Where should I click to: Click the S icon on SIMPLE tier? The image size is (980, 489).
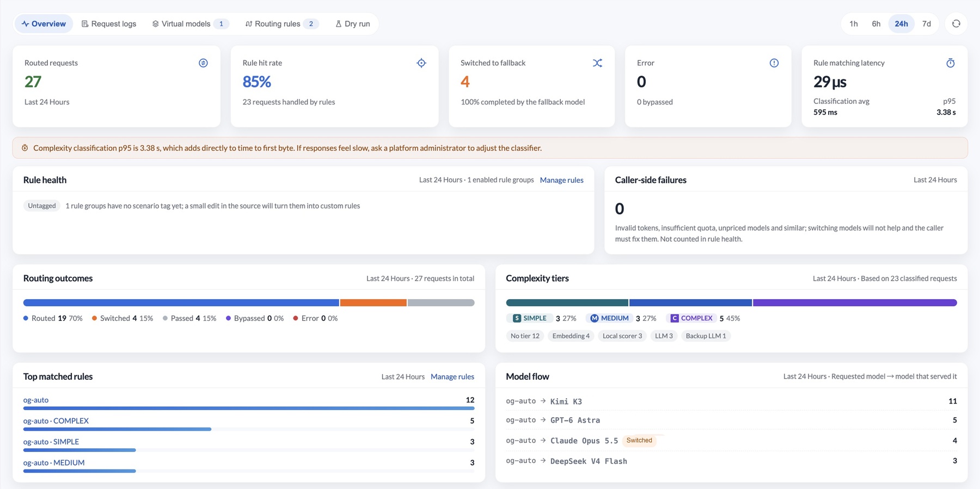pos(517,318)
